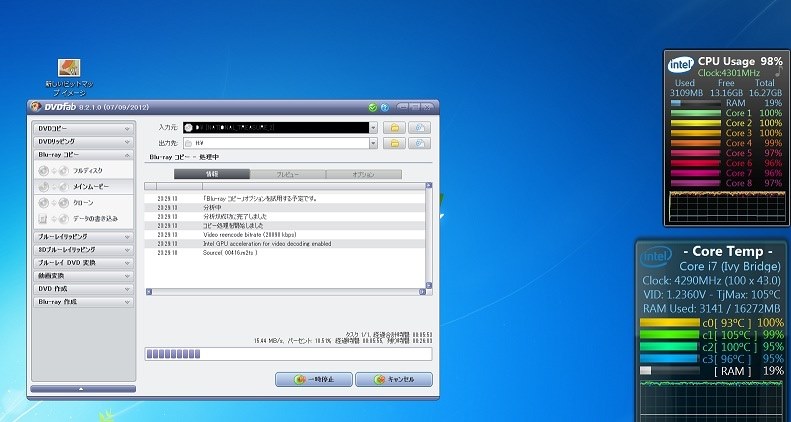Expand the ブルーレイリッピング section
This screenshot has width=791, height=422.
click(x=83, y=236)
